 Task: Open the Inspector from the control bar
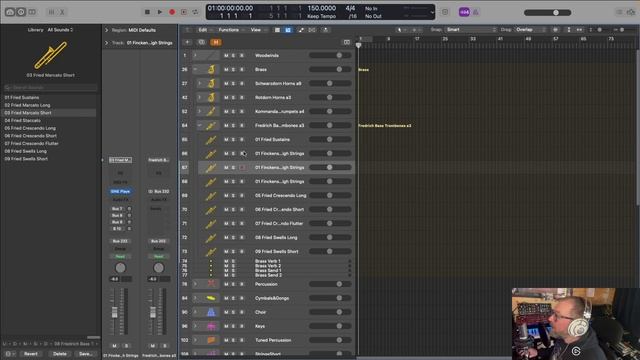21,12
